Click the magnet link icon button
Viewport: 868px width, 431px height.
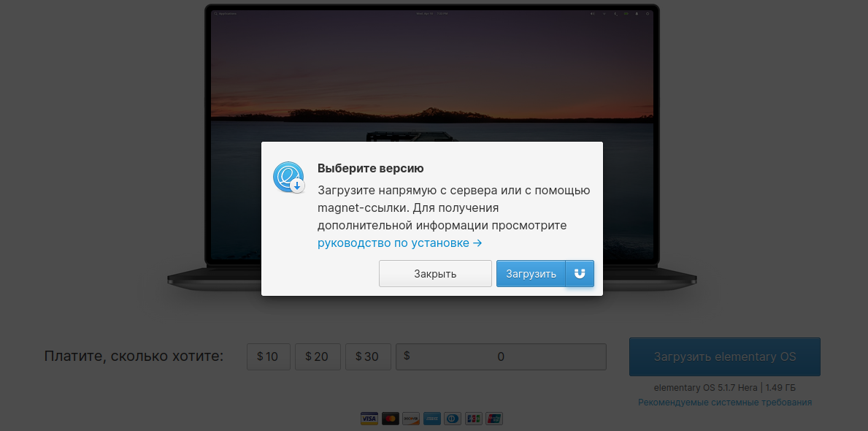[x=580, y=274]
